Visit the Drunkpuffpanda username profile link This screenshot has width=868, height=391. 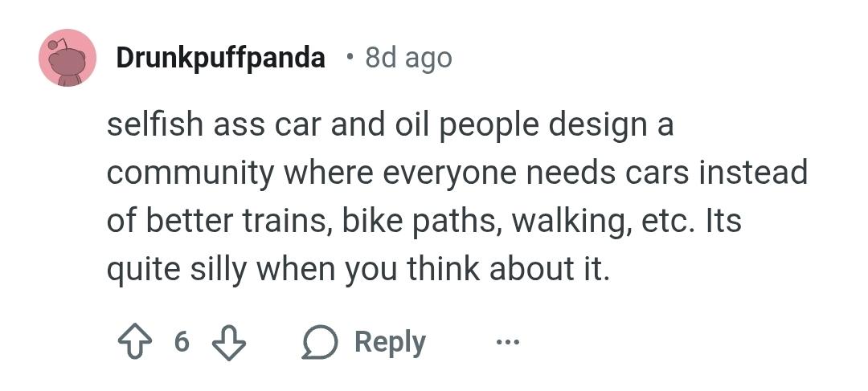220,58
